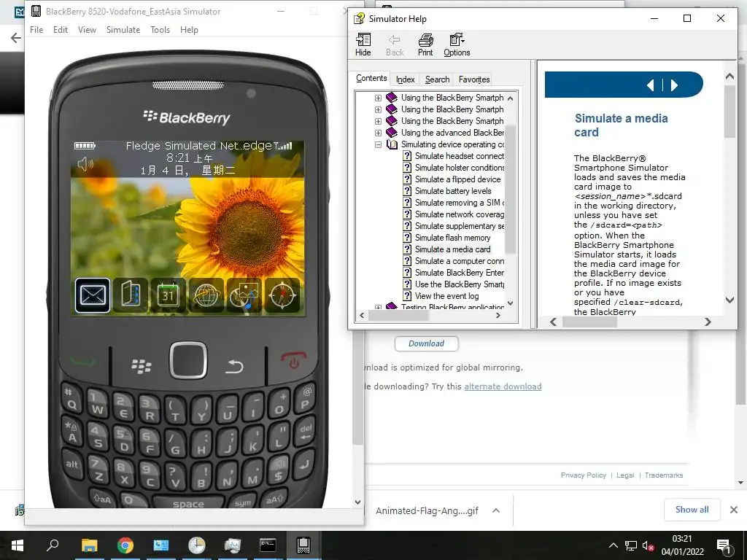
Task: Expand first Using the BlackBerry Smartphone node
Action: [379, 98]
